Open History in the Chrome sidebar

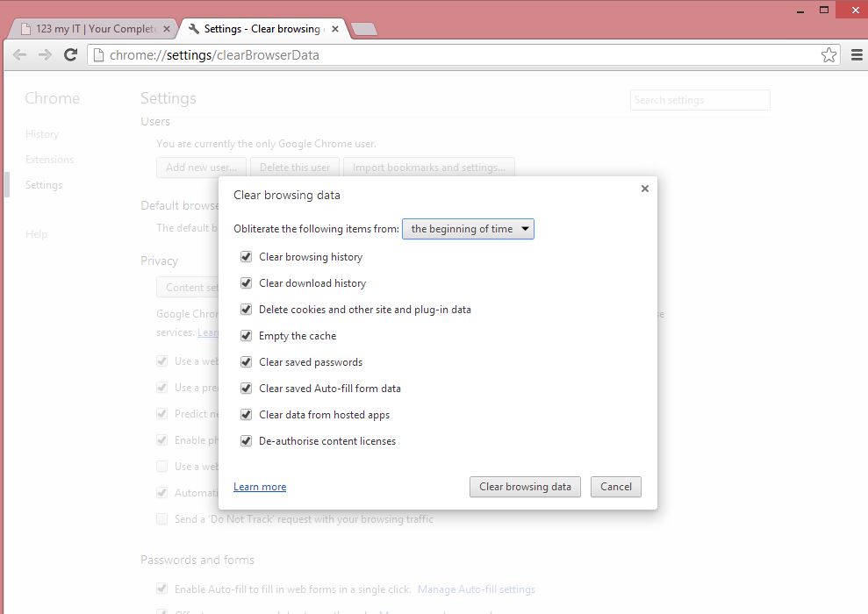pyautogui.click(x=41, y=134)
